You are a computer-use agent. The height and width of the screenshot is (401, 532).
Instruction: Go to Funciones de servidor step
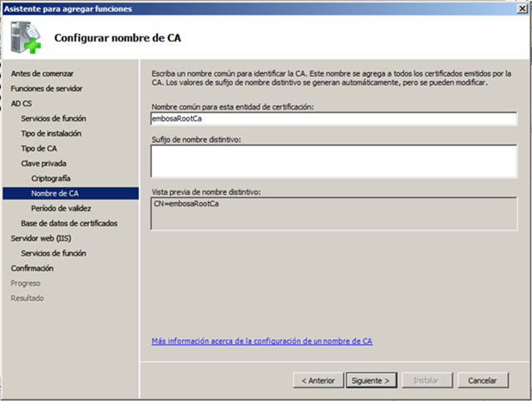(47, 88)
